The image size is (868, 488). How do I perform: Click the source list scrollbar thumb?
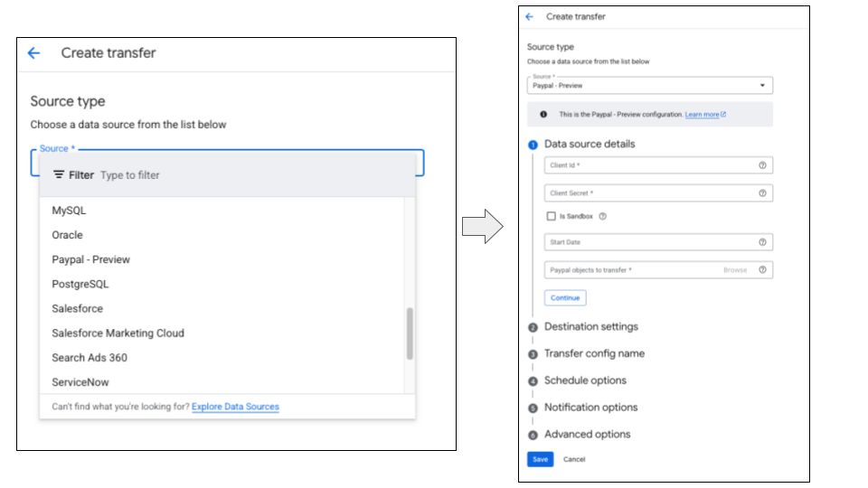click(410, 333)
